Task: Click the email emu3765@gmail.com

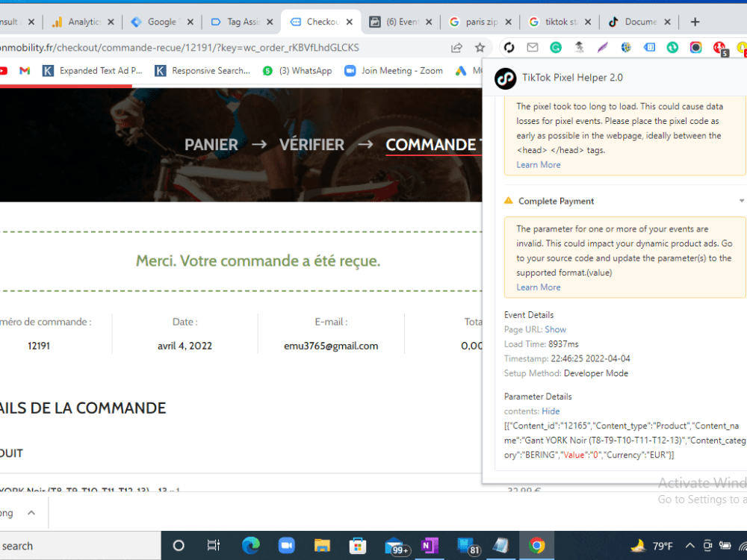Action: click(x=331, y=346)
